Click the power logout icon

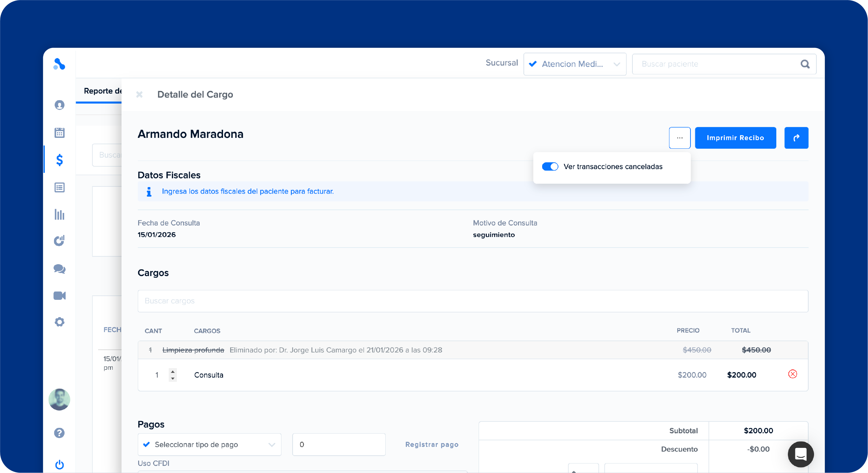click(x=59, y=464)
